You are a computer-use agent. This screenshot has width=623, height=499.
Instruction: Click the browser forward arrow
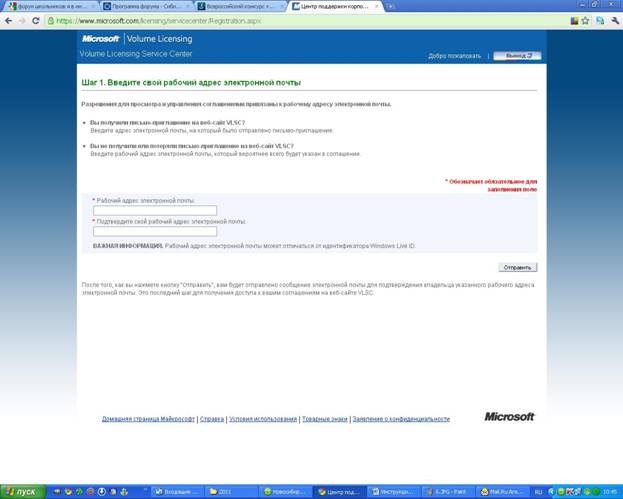click(22, 21)
